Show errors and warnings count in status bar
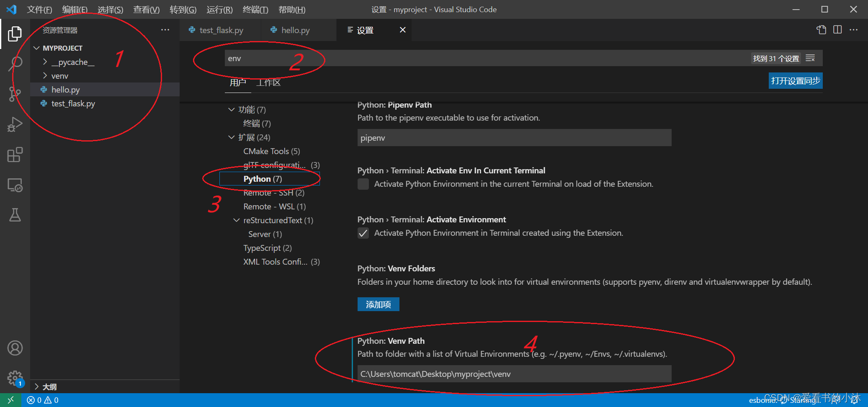 [x=43, y=400]
